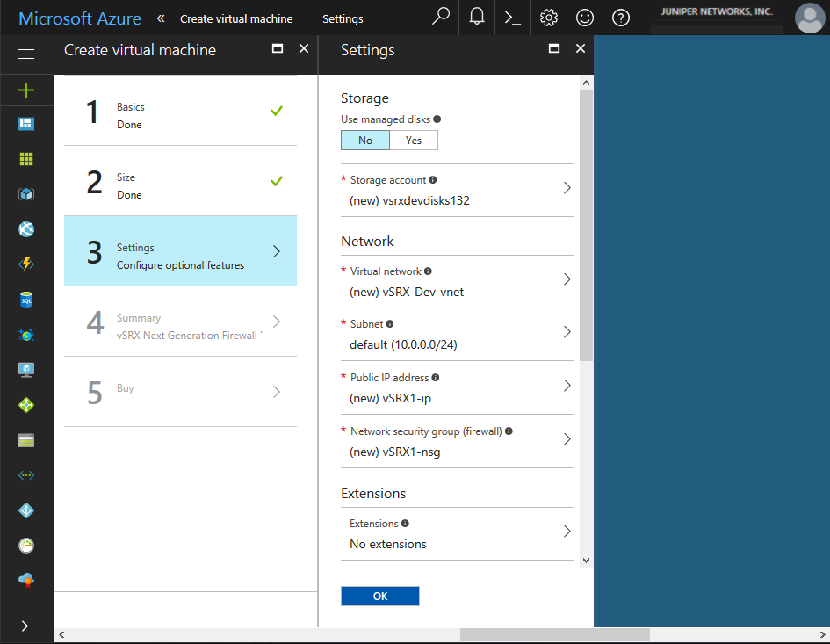
Task: Expand Public IP address vSRX1-ip setting
Action: [x=457, y=387]
